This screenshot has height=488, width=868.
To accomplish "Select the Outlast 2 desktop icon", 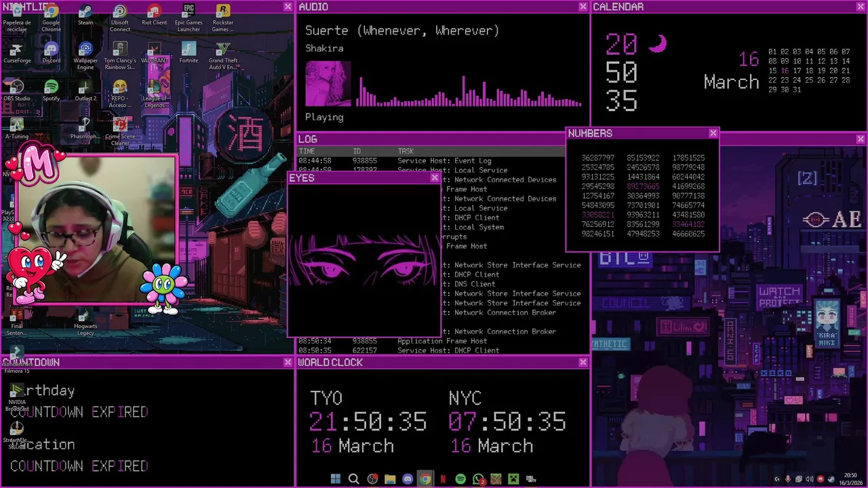I will click(85, 91).
